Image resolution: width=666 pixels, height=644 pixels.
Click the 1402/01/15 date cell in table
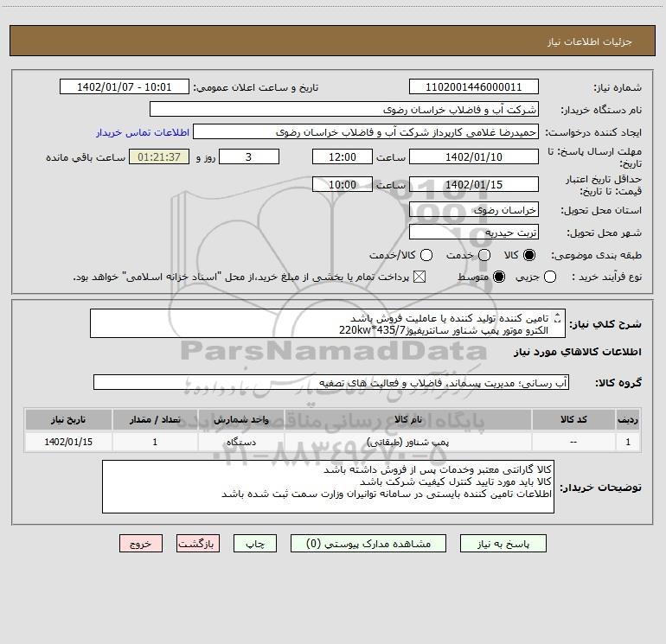(68, 442)
